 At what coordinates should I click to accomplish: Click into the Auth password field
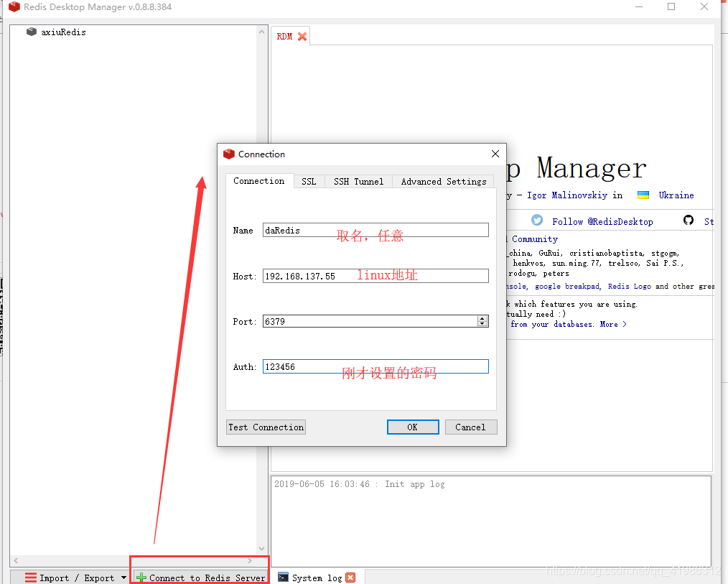click(x=375, y=366)
